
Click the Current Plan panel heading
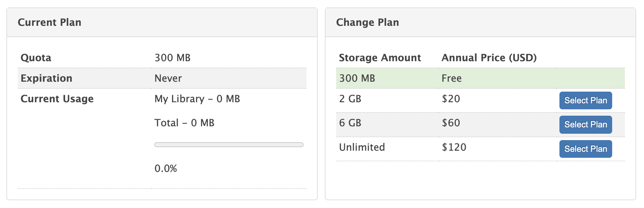point(50,22)
